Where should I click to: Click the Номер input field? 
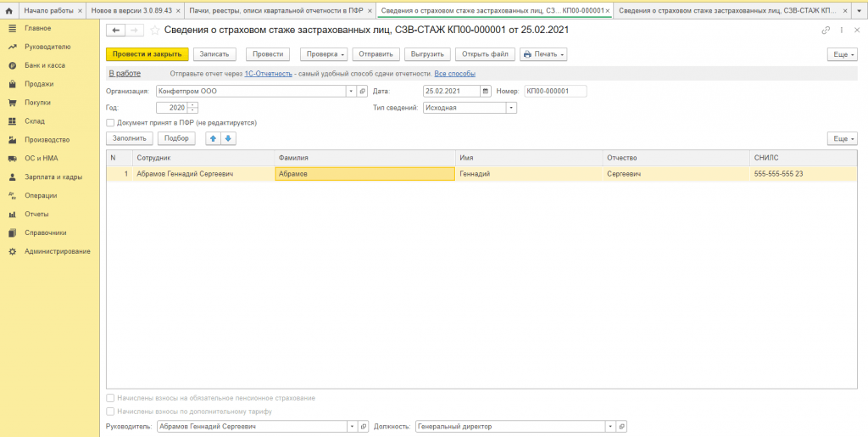[554, 91]
